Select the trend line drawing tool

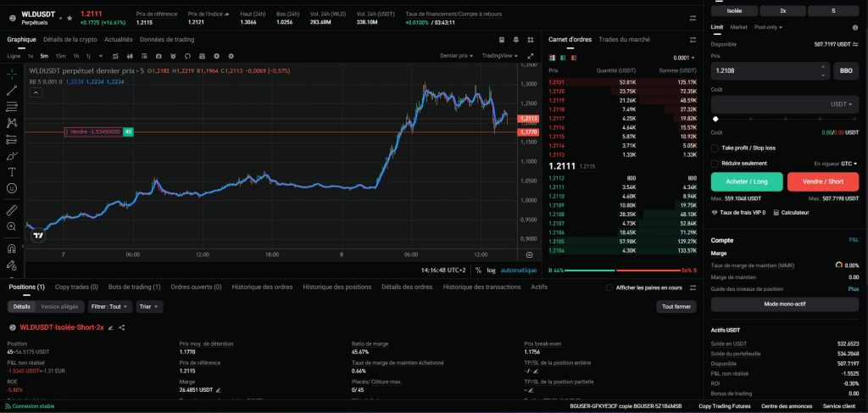pos(12,90)
